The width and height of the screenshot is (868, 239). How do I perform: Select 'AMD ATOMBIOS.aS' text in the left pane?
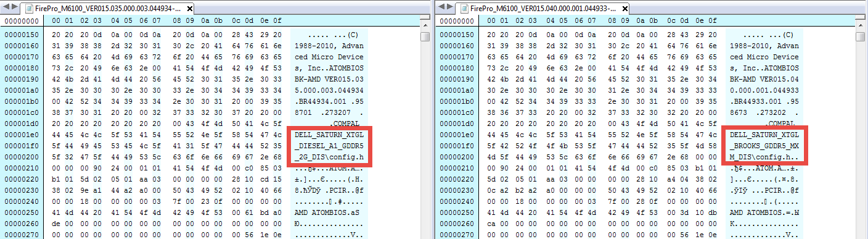click(327, 213)
